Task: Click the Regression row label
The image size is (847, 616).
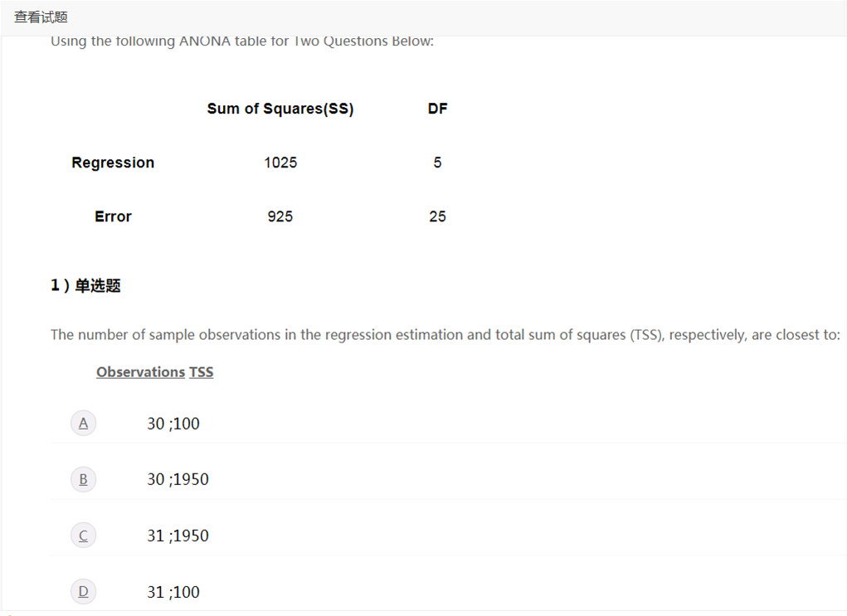Action: [113, 162]
